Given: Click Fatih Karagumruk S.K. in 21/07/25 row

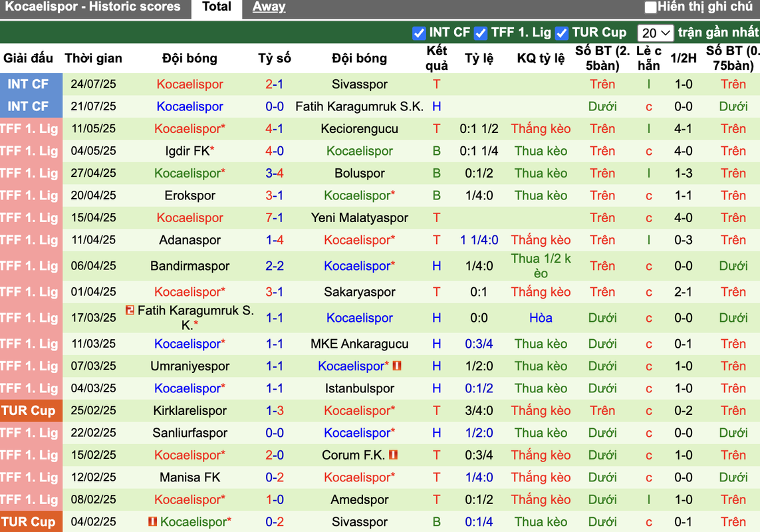Looking at the screenshot, I should click(x=360, y=106).
